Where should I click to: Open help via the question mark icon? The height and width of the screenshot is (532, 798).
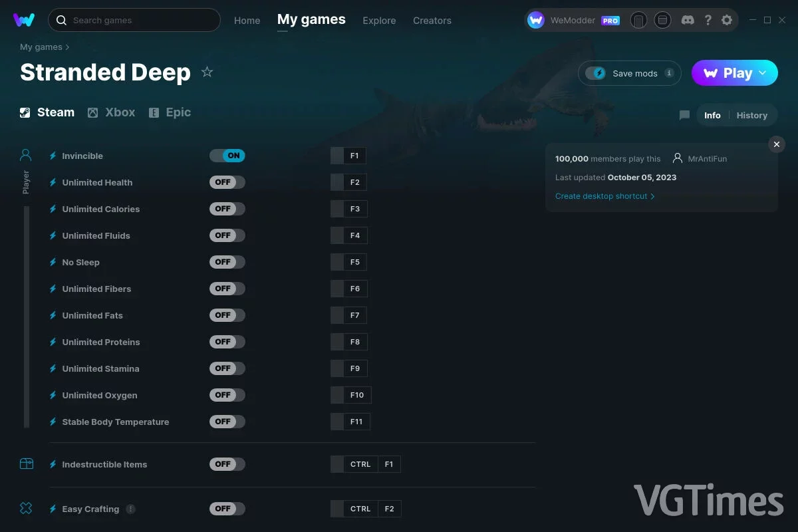[708, 20]
